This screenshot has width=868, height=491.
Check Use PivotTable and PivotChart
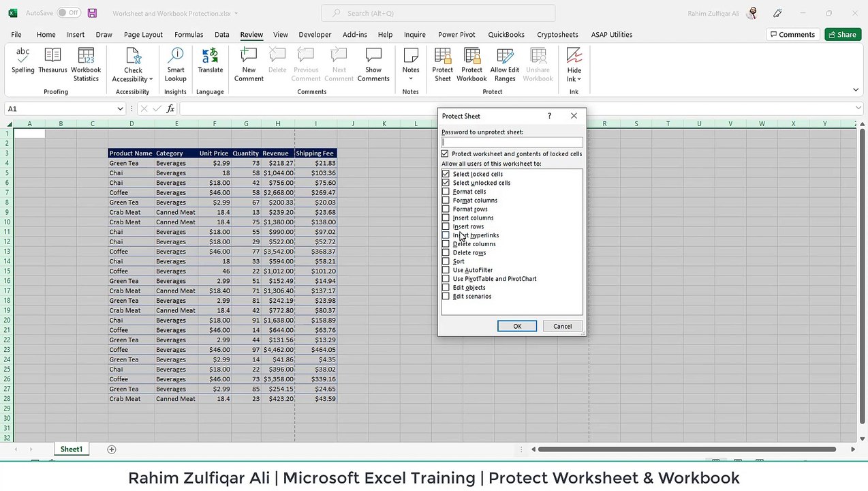(x=446, y=279)
